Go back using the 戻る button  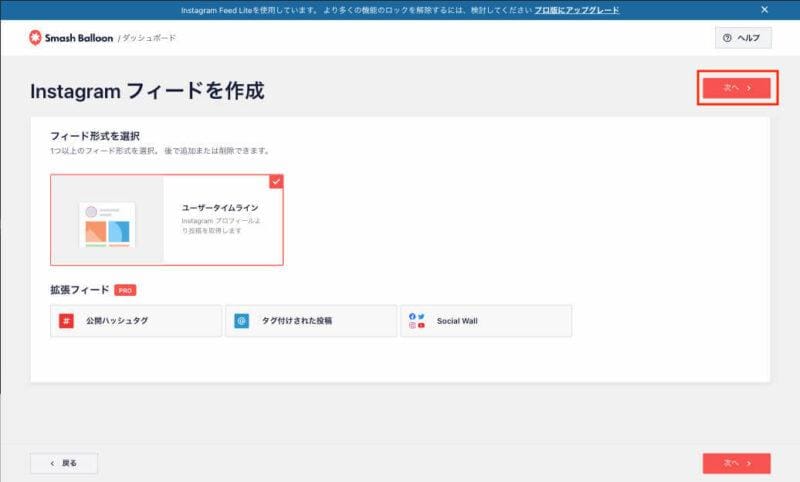(64, 463)
